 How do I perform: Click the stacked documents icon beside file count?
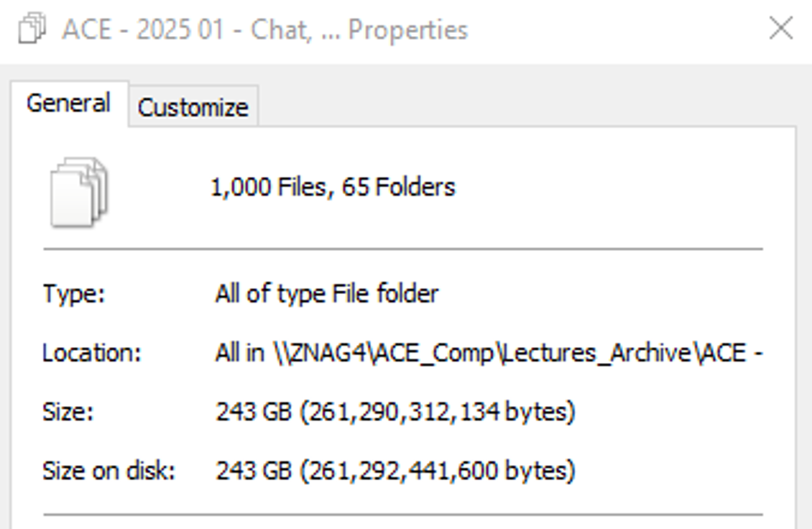pos(79,192)
